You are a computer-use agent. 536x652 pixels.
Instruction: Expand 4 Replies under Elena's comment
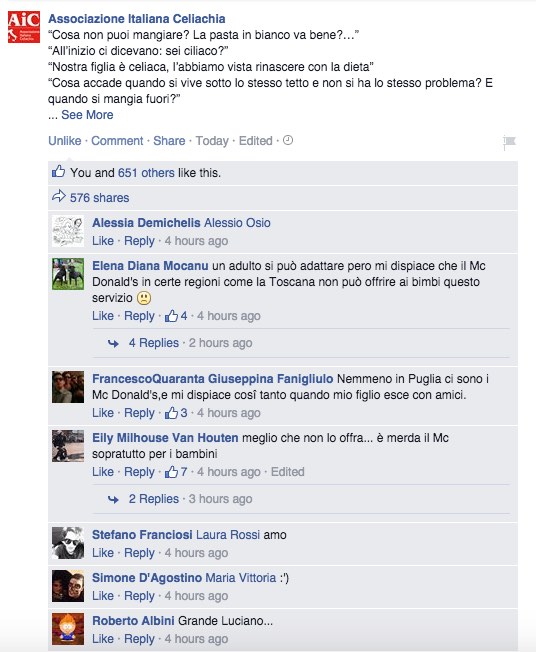153,343
